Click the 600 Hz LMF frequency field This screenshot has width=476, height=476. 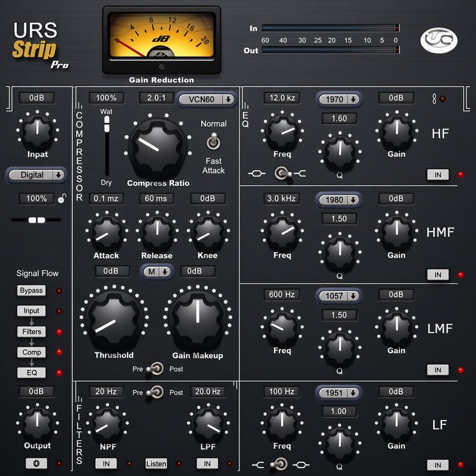point(282,294)
